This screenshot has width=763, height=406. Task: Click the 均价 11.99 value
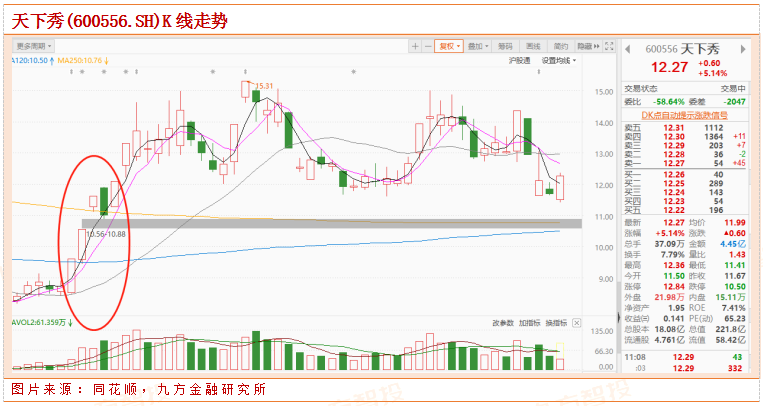point(735,222)
